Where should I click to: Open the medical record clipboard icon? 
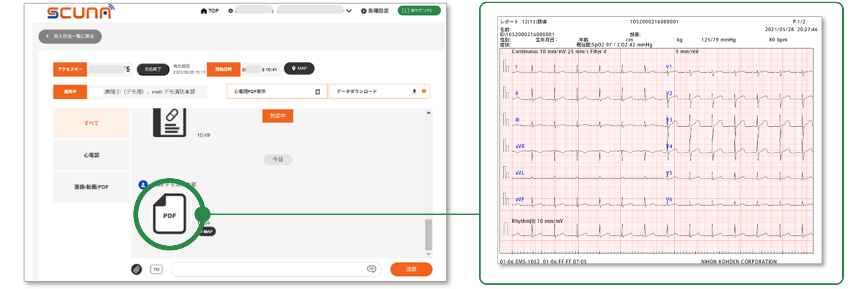point(170,122)
